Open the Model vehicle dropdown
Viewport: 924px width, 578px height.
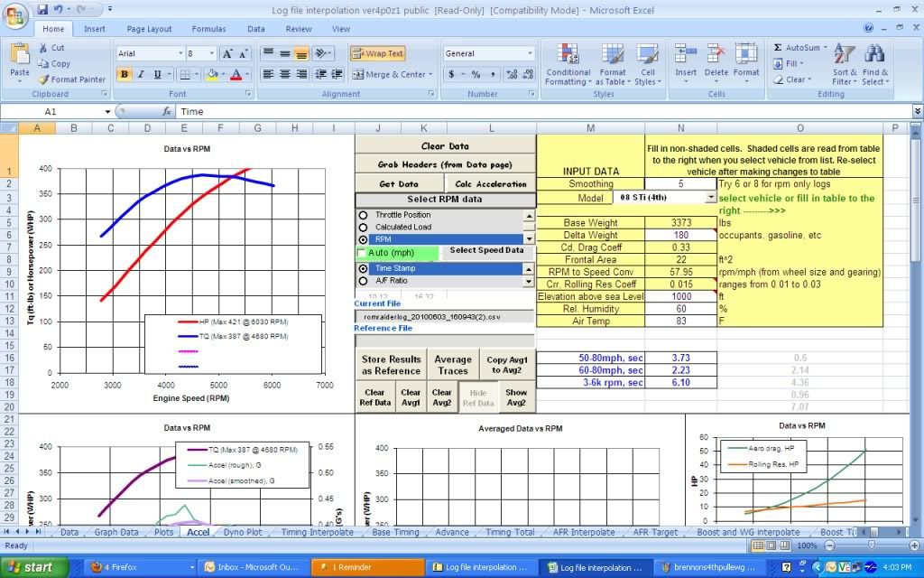[x=710, y=197]
